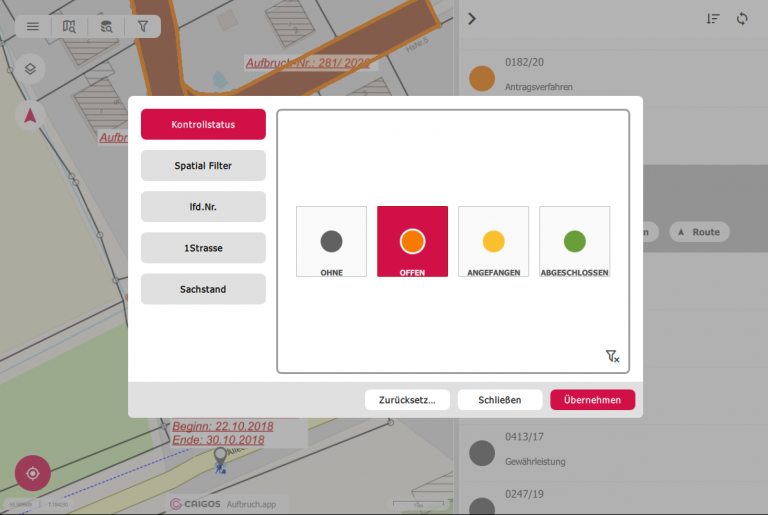Image resolution: width=768 pixels, height=515 pixels.
Task: Open the hamburger menu icon
Action: pyautogui.click(x=33, y=26)
